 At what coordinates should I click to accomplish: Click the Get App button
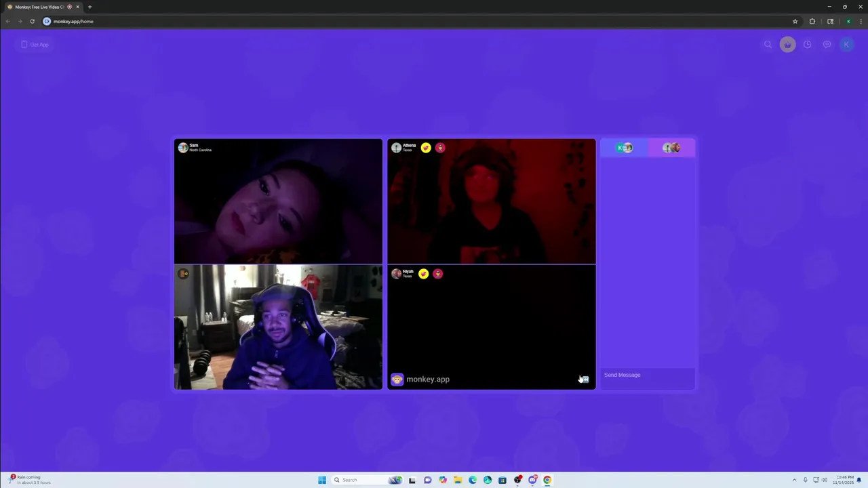pos(35,45)
